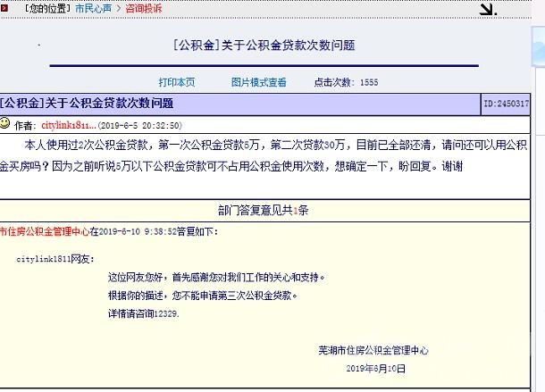Click the 详情请咨询12329 hotline text
This screenshot has width=545, height=392.
pos(143,313)
